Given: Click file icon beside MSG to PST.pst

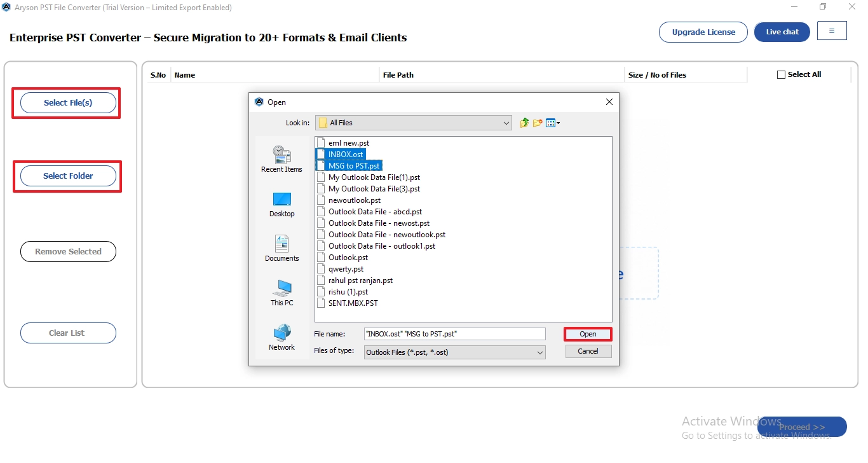Looking at the screenshot, I should 321,166.
